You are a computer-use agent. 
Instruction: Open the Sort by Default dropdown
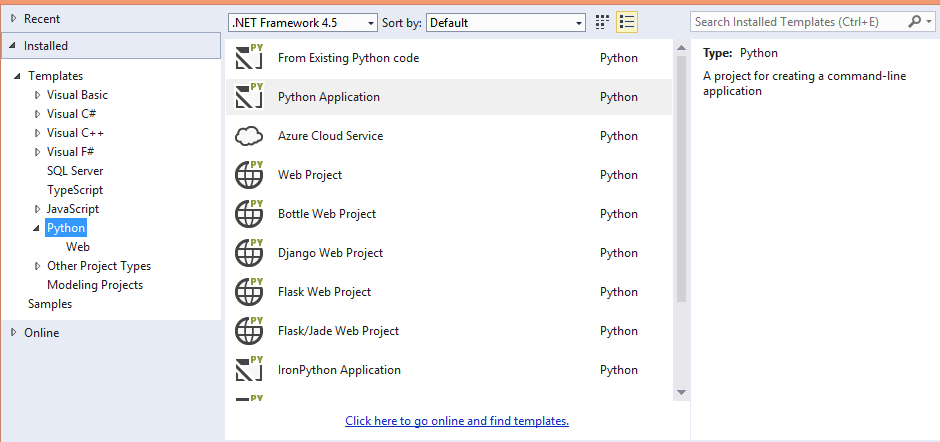pos(506,22)
